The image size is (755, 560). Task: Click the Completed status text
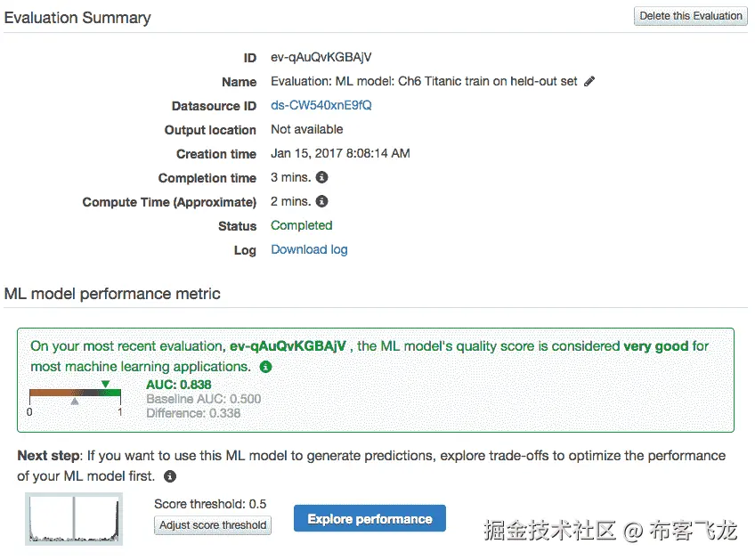[302, 225]
